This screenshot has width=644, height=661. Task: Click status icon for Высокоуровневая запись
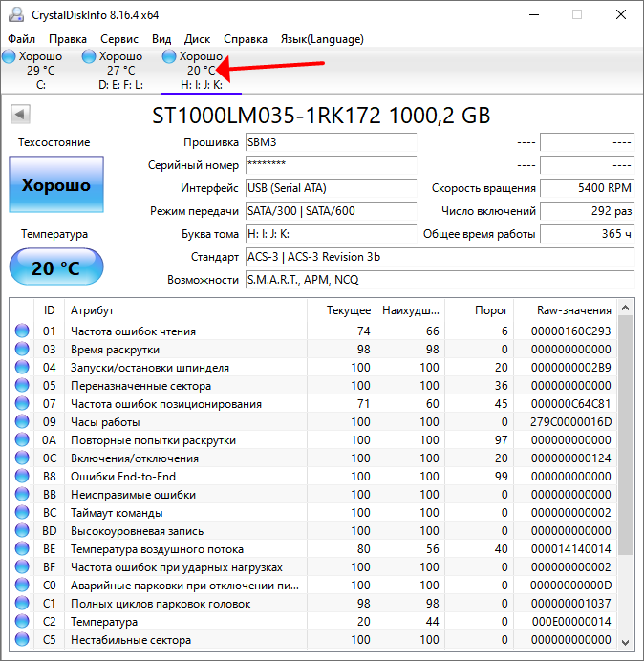point(22,530)
